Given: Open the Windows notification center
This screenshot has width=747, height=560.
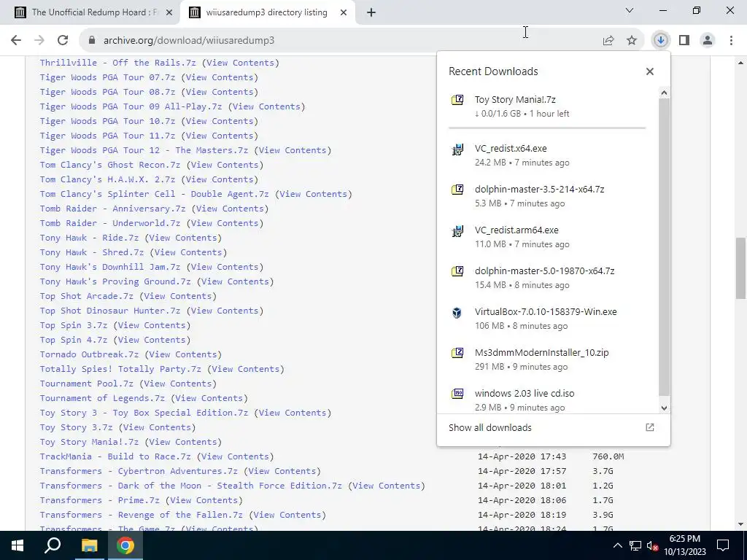Looking at the screenshot, I should pyautogui.click(x=723, y=545).
